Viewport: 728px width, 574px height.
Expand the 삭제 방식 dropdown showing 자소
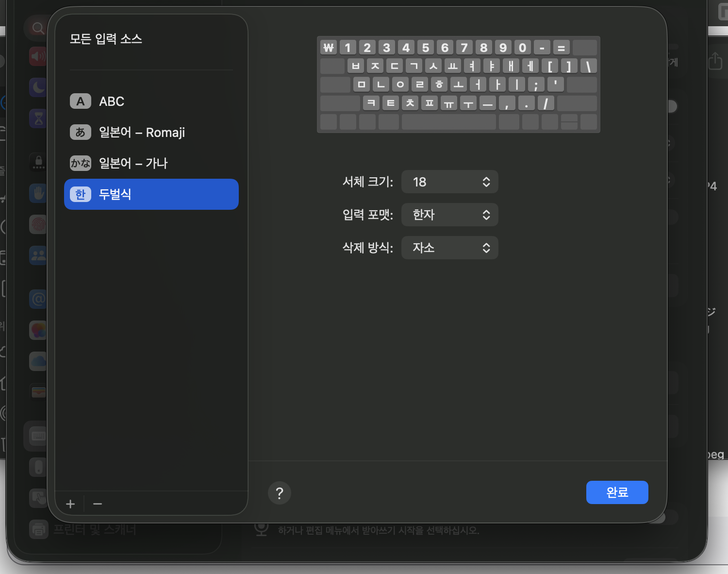449,248
